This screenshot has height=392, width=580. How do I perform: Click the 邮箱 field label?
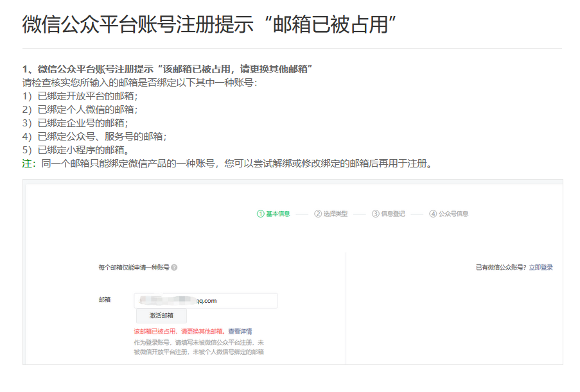tap(105, 300)
